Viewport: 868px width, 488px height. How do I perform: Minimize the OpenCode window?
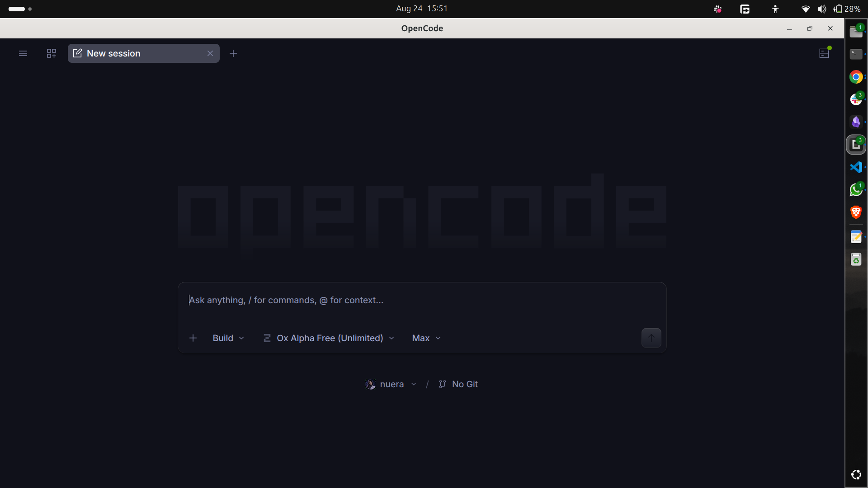789,28
